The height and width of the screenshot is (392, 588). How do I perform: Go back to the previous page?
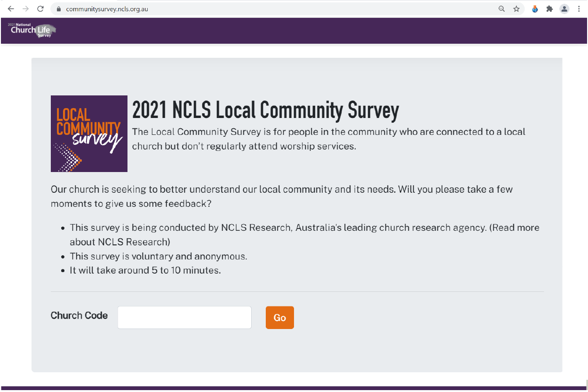click(11, 8)
